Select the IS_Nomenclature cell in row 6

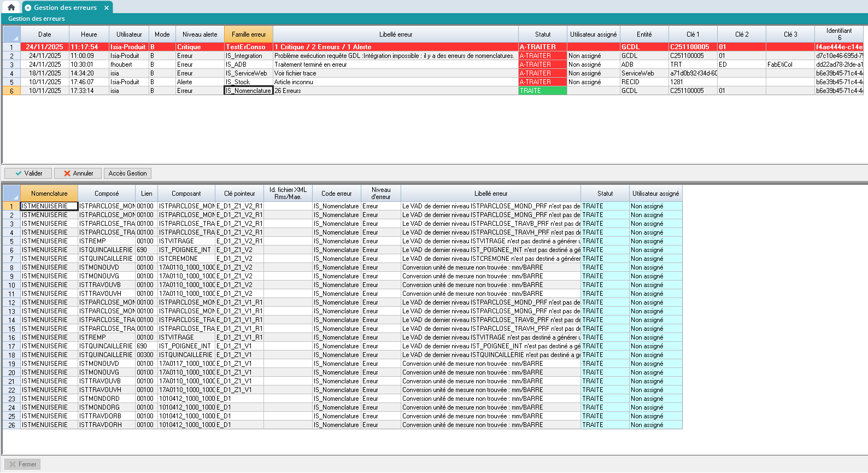coord(249,91)
